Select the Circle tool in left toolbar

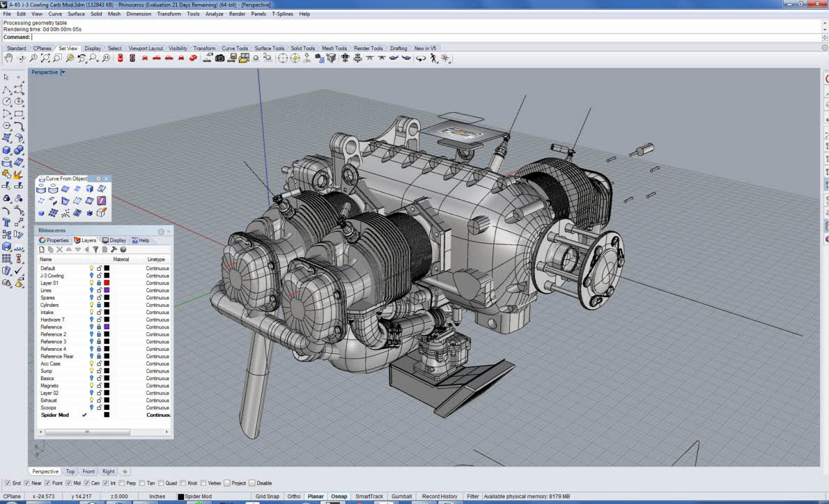[x=6, y=102]
